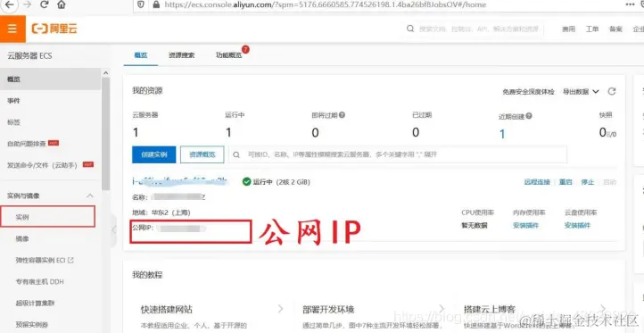Click browser forward arrow

(x=27, y=4)
